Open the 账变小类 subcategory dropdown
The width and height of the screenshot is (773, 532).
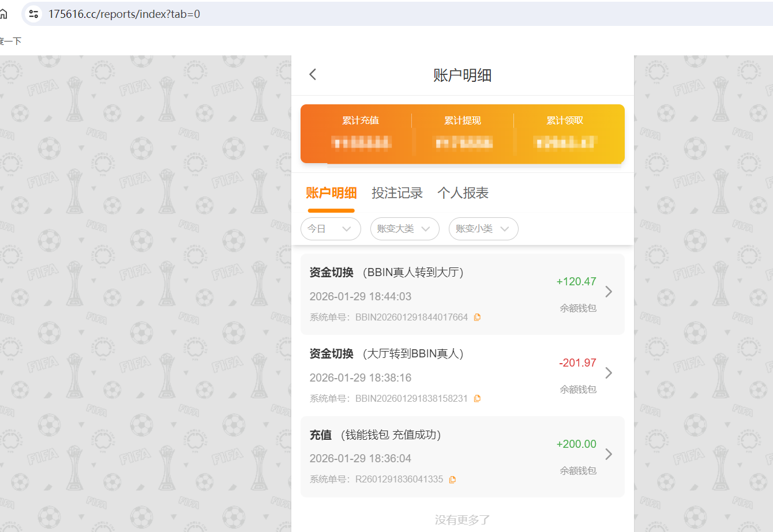(x=483, y=229)
